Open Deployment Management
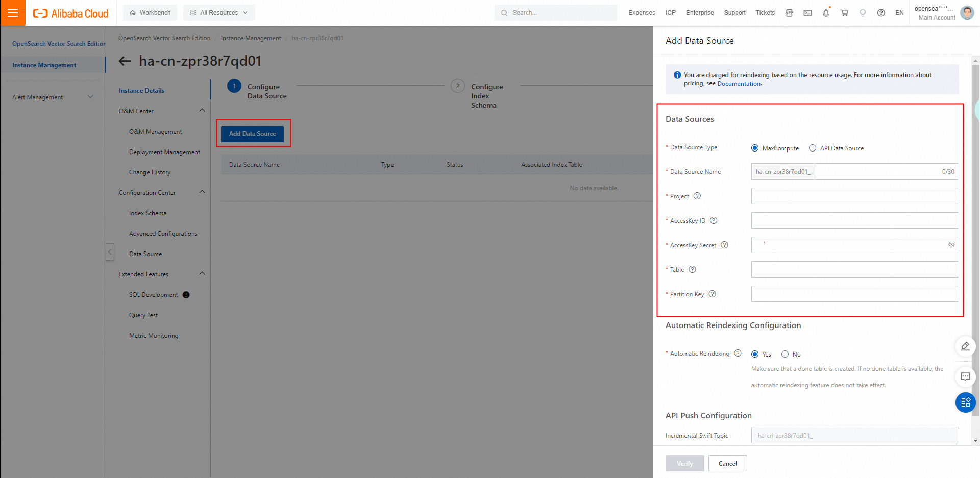 [164, 152]
